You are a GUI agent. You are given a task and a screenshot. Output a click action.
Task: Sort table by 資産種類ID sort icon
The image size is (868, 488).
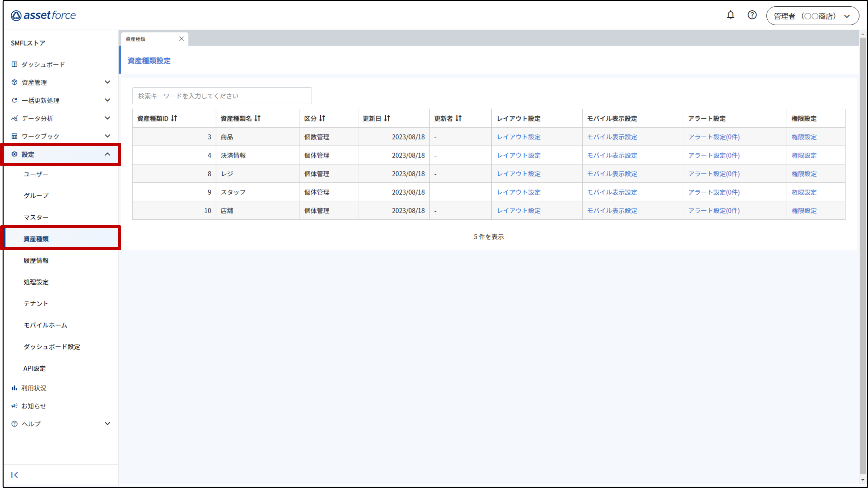coord(174,118)
